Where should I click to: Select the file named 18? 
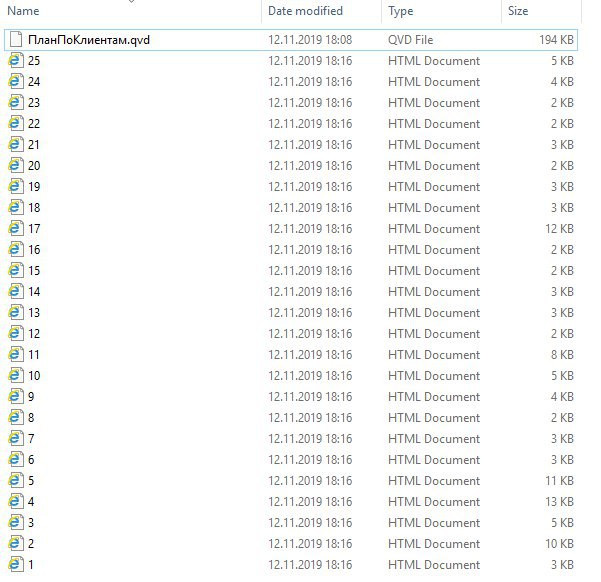point(34,207)
